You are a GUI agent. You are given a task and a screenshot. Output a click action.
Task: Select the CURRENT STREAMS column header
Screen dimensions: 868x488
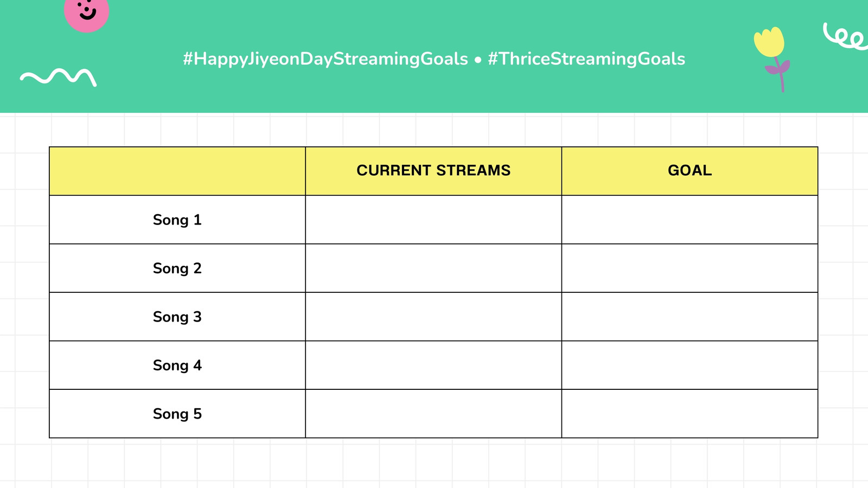point(433,171)
